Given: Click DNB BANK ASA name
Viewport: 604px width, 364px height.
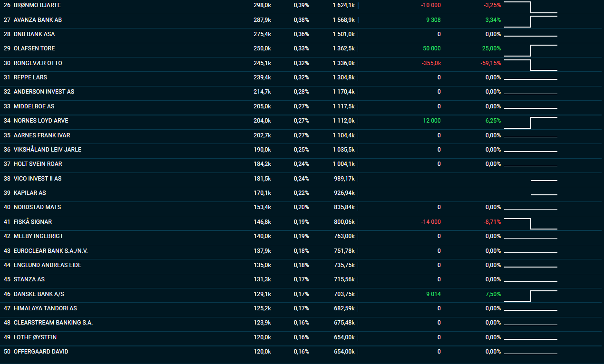Looking at the screenshot, I should [34, 34].
